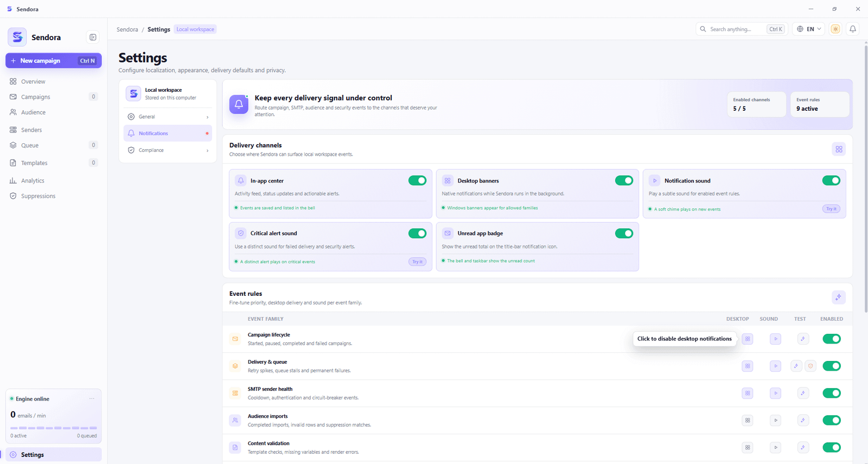Open Suppressions in the sidebar

[53, 196]
